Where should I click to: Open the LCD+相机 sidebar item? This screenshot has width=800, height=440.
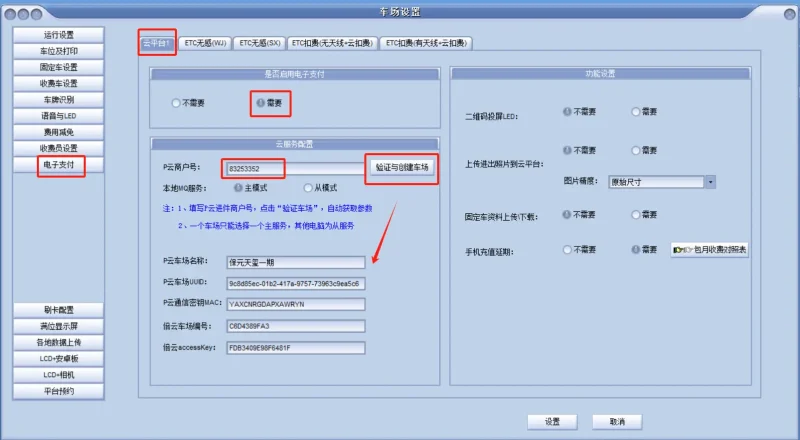coord(58,374)
